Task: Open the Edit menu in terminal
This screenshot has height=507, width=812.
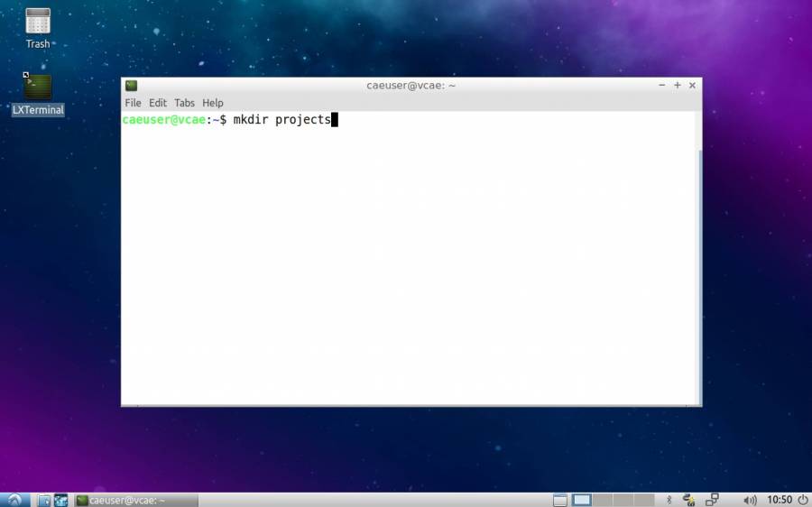Action: pyautogui.click(x=158, y=103)
